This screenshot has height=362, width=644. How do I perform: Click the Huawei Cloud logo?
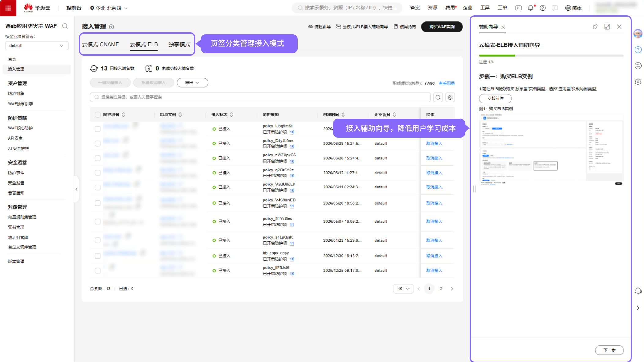click(x=37, y=8)
